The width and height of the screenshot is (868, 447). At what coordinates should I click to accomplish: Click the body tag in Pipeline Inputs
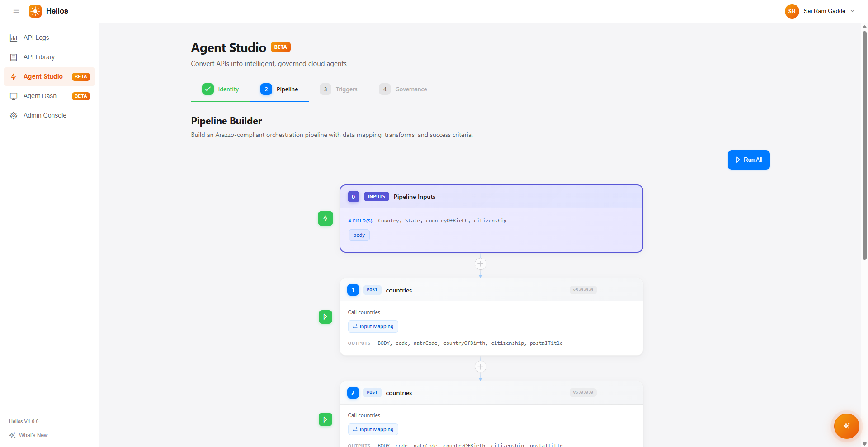coord(359,235)
